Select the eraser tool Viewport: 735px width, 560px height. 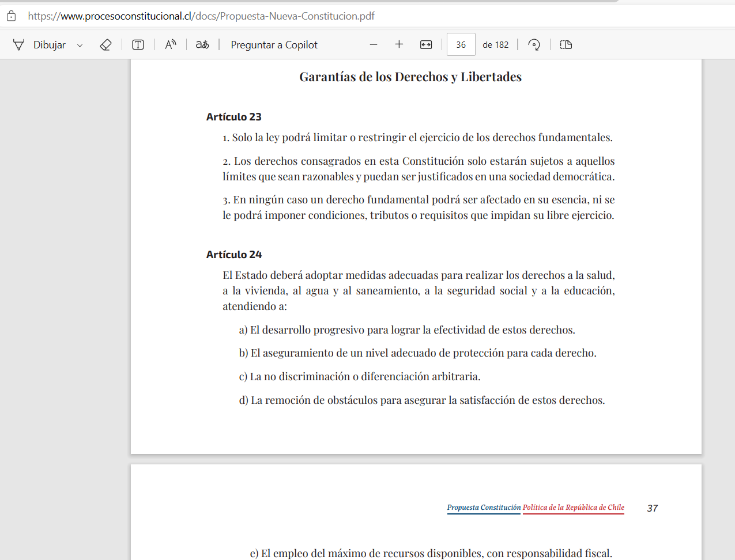105,45
